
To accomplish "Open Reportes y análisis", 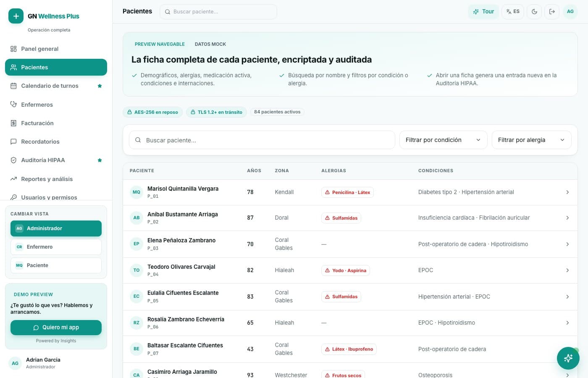I will coord(56,179).
